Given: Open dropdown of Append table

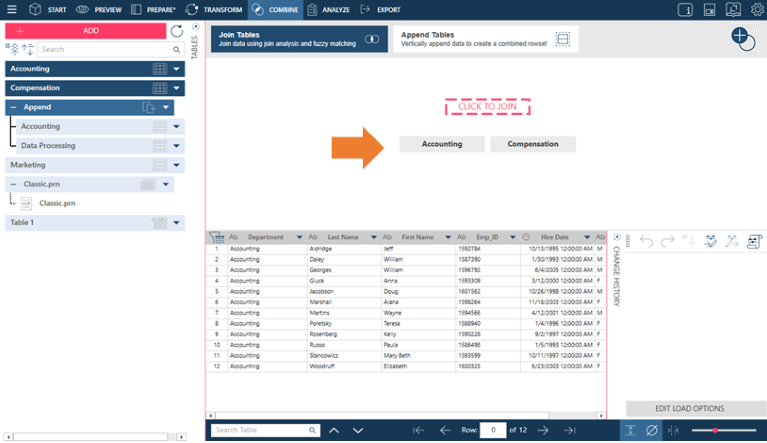Looking at the screenshot, I should tap(166, 107).
